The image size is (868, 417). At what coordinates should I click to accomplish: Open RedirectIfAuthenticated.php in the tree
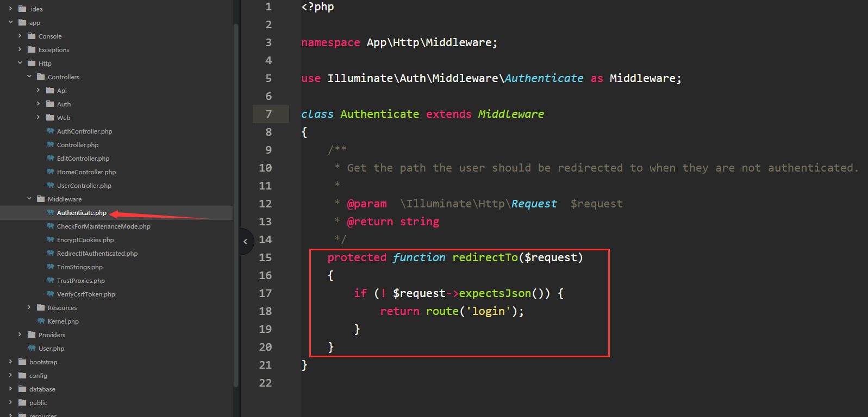click(x=97, y=254)
